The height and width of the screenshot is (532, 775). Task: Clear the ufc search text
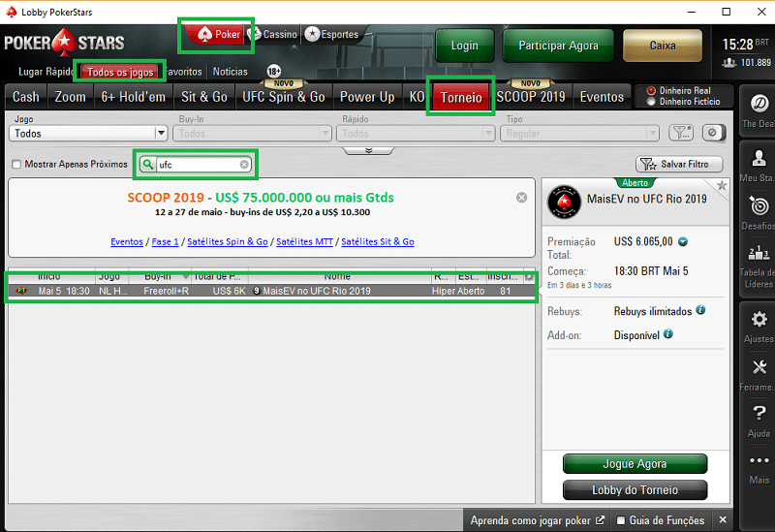coord(244,164)
